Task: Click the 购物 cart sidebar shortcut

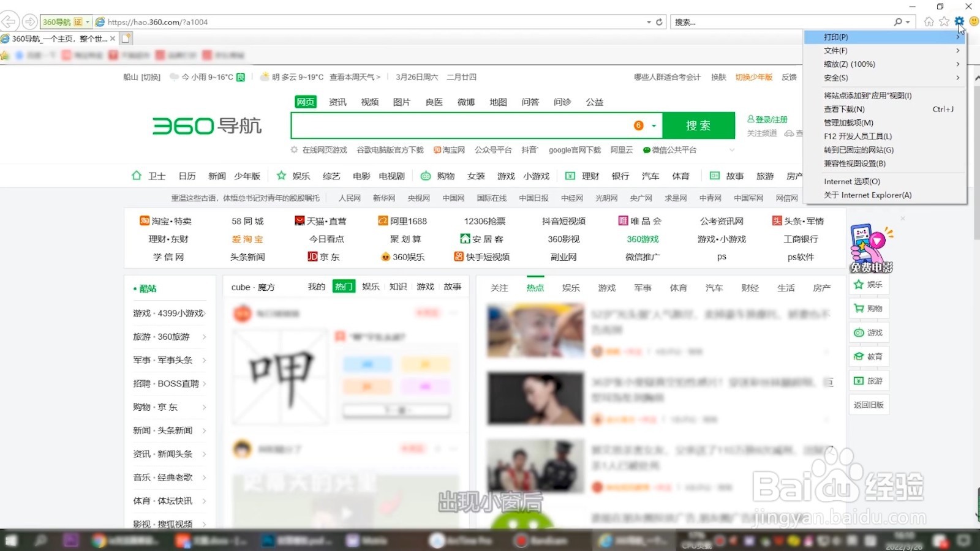Action: pos(869,309)
